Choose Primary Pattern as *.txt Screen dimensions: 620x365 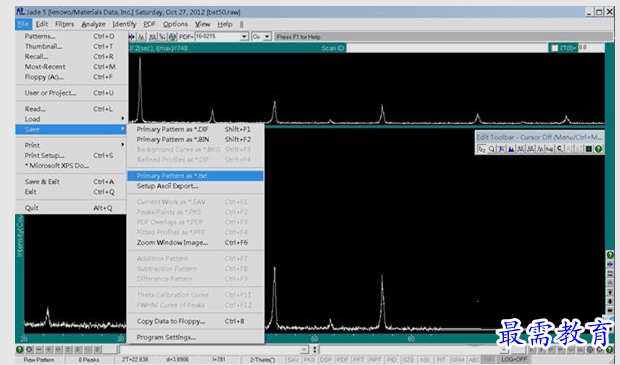(195, 176)
